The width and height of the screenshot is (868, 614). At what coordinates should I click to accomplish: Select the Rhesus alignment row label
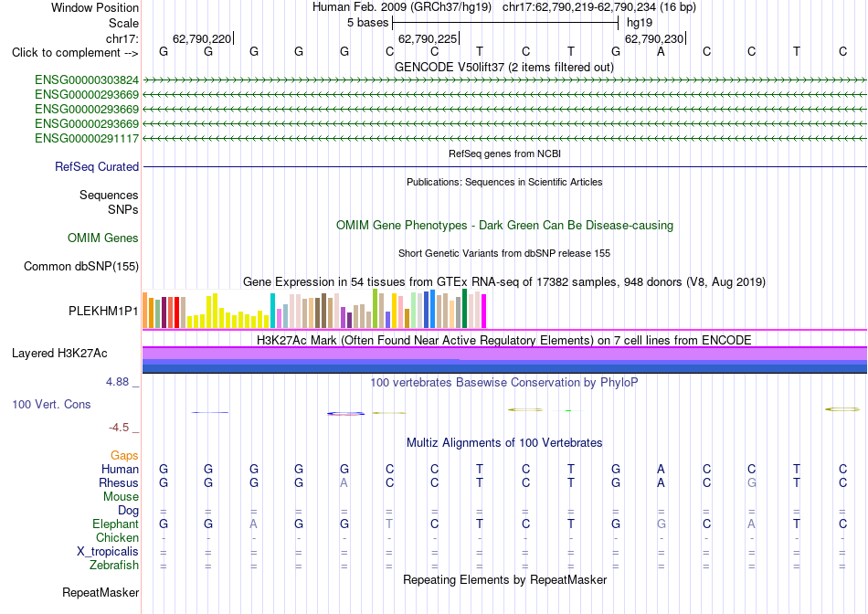[119, 483]
